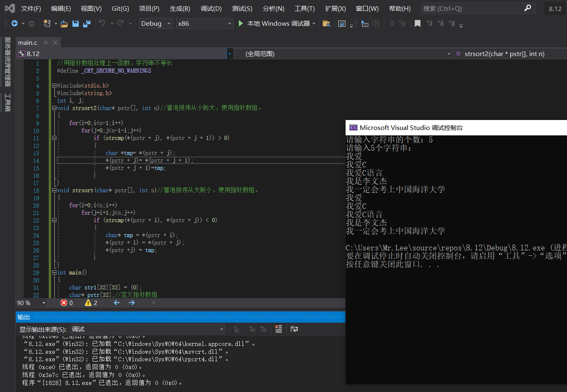Collapse the strsort function at line 18
Screen dimensions: 567x392
pyautogui.click(x=54, y=190)
